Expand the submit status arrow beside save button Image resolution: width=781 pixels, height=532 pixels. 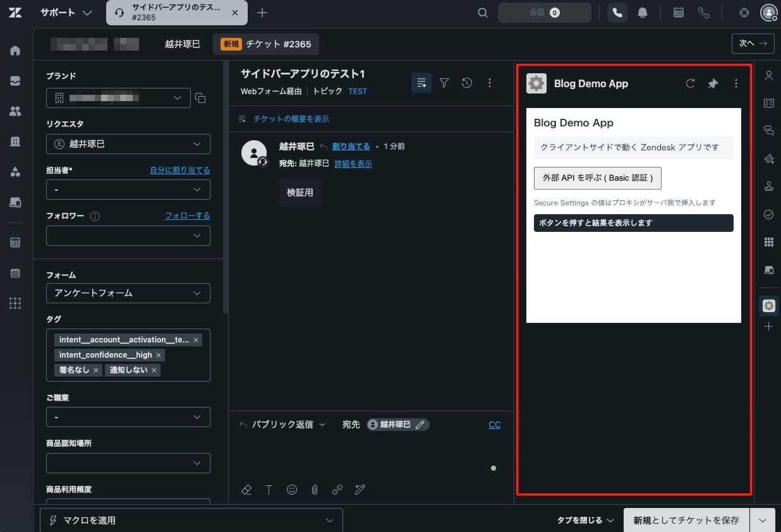pyautogui.click(x=762, y=521)
